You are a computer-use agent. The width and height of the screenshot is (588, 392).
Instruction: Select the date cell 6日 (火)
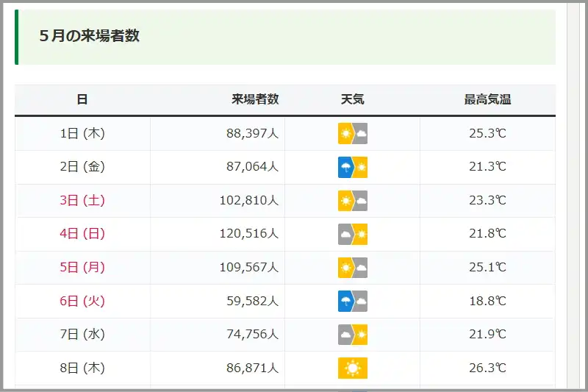point(82,301)
